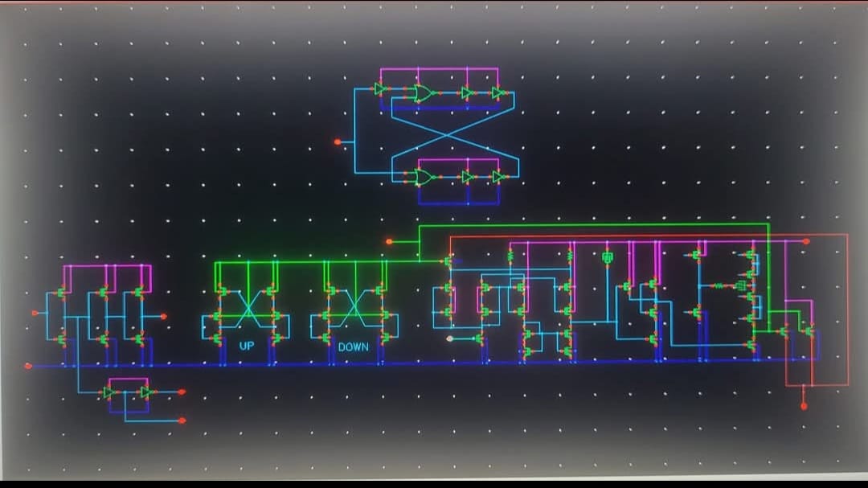Select the lower NOR gate in the top latch
Viewport: 868px width, 488px height.
click(x=424, y=177)
